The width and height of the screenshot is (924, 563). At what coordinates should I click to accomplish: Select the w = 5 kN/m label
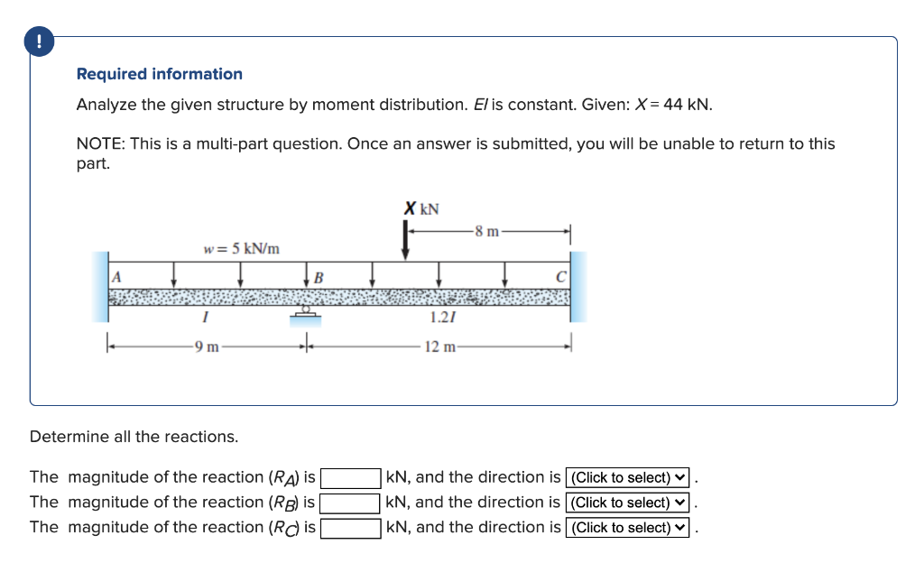242,248
